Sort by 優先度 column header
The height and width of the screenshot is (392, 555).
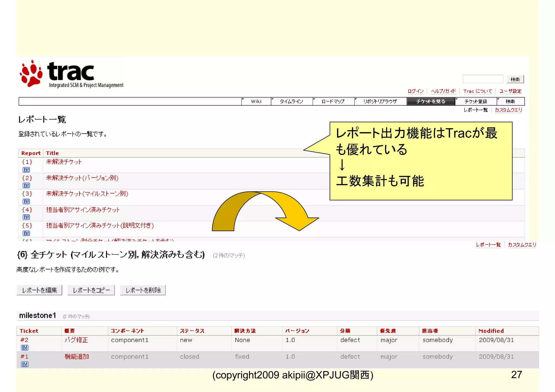coord(388,331)
